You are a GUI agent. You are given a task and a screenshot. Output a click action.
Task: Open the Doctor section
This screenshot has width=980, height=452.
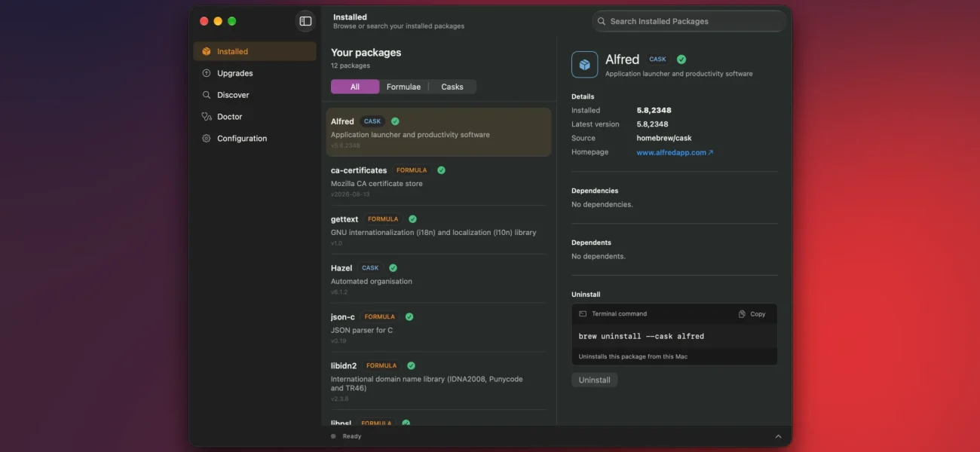pos(255,117)
